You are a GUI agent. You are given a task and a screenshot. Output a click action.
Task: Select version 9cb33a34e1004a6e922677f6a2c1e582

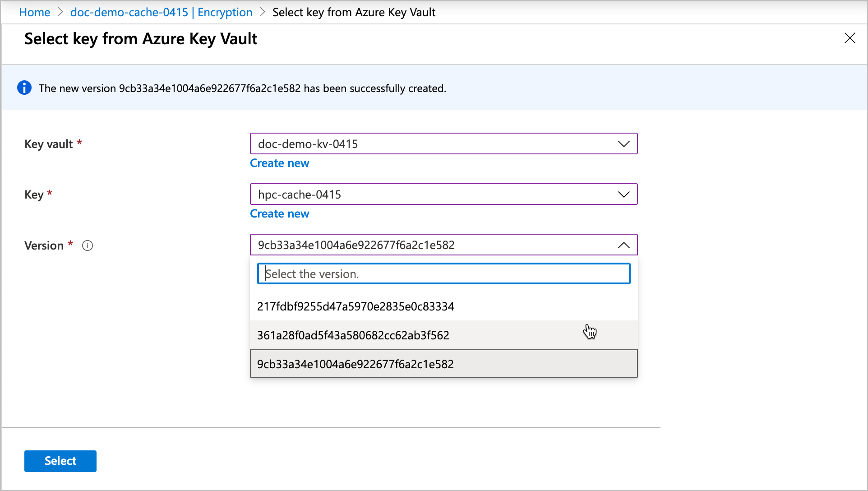(443, 364)
